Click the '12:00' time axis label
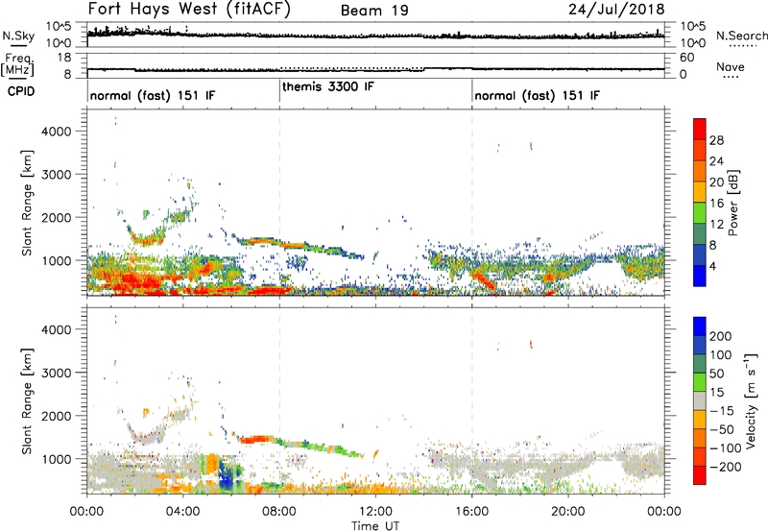This screenshot has width=768, height=532. tap(375, 511)
